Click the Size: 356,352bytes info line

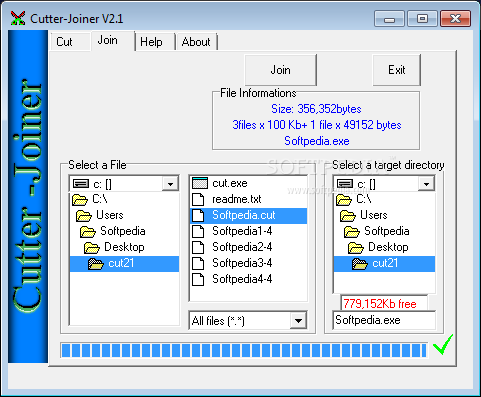coord(316,109)
